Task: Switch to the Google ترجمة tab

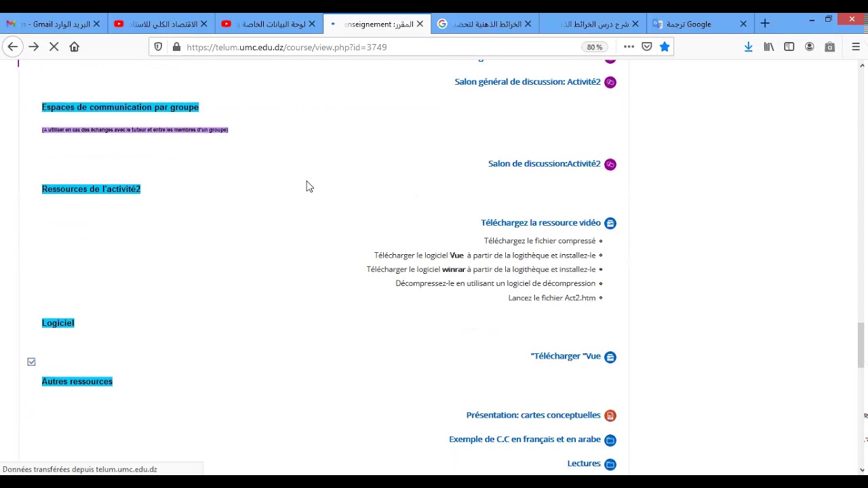Action: point(701,24)
